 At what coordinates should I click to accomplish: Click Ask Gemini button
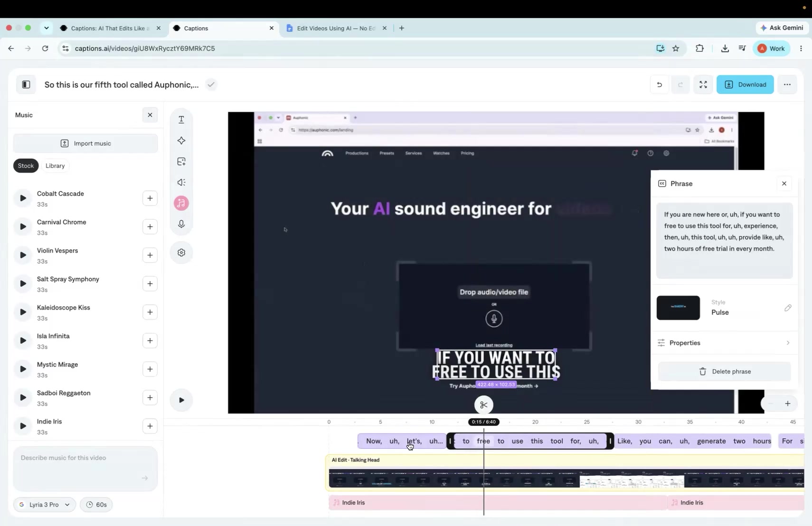[782, 28]
